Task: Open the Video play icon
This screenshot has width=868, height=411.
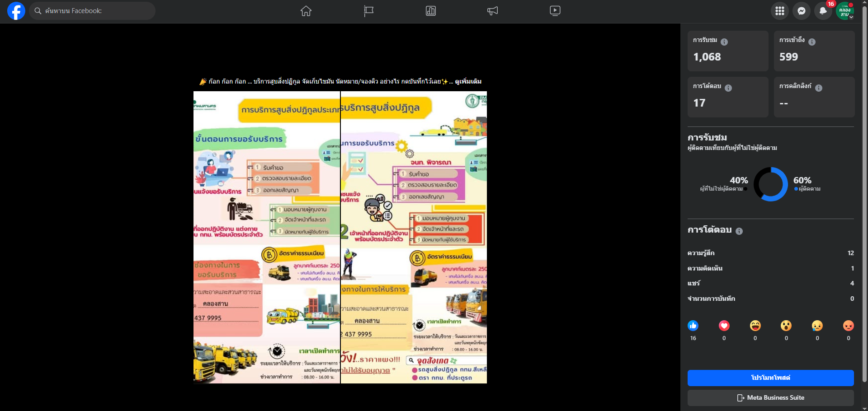Action: coord(555,11)
